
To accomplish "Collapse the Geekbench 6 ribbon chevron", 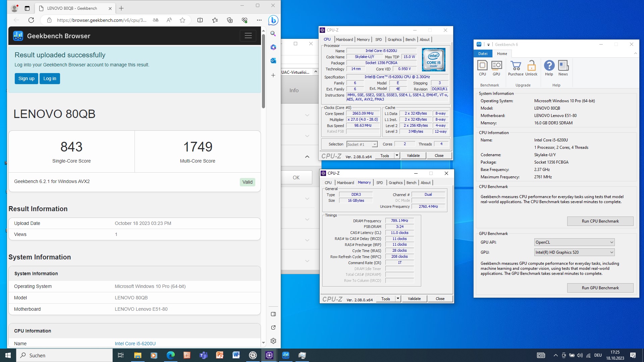I will coord(635,54).
